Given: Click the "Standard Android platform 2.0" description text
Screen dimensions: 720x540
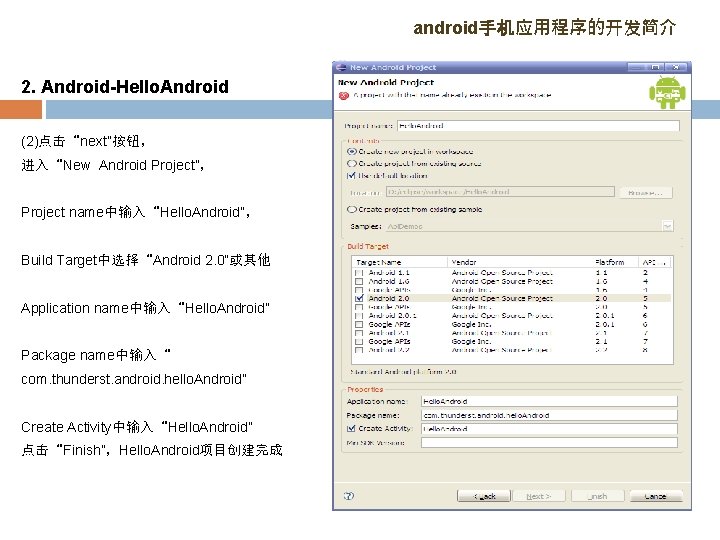Looking at the screenshot, I should click(x=403, y=372).
